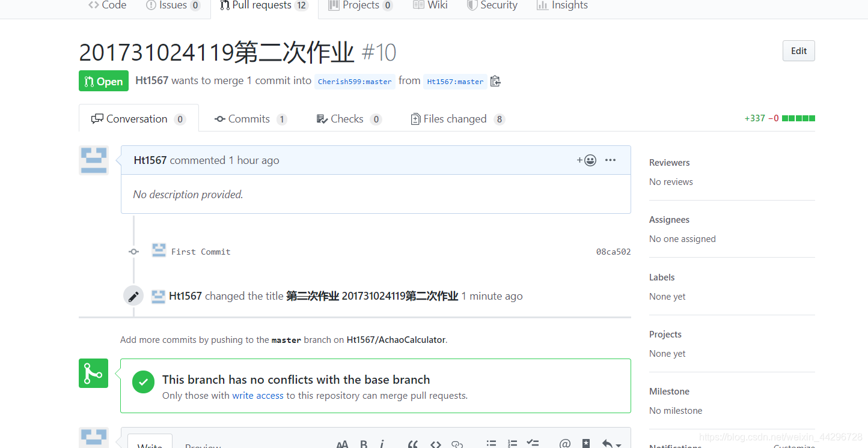Add a task list in the comment editor
868x448 pixels.
coord(533,443)
